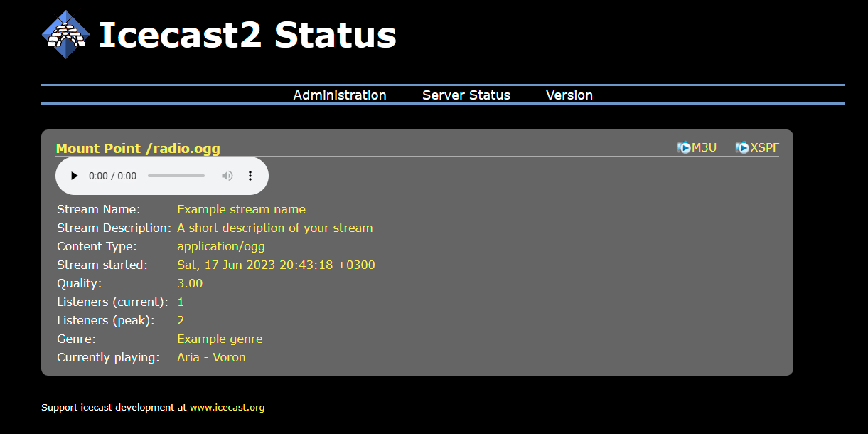
Task: Click the current listeners count 1
Action: 181,302
